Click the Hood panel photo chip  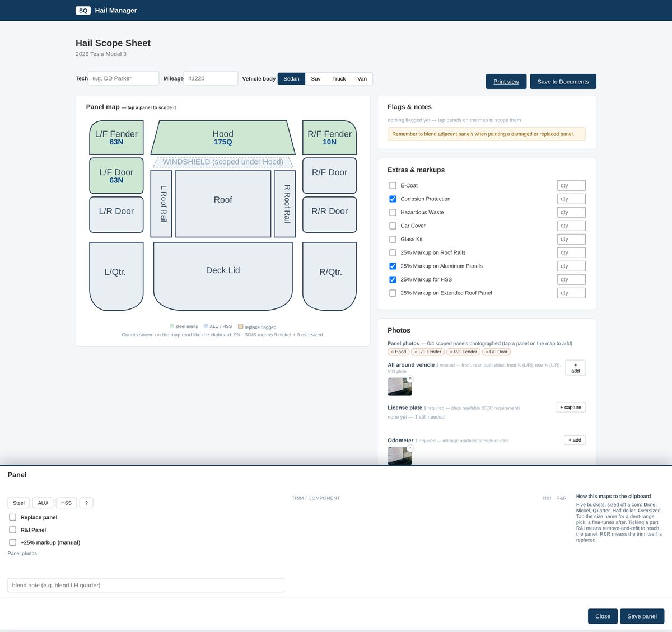398,352
